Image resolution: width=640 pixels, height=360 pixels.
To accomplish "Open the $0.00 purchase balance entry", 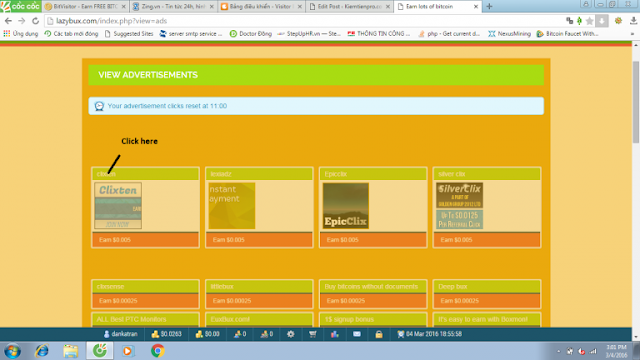I will [207, 334].
